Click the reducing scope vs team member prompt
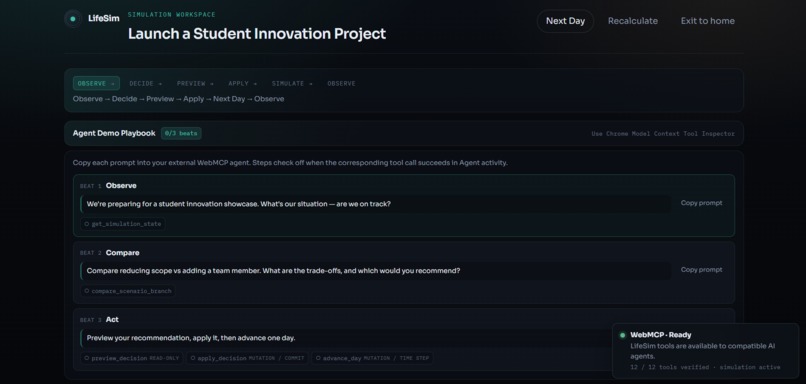806x384 pixels. [273, 270]
